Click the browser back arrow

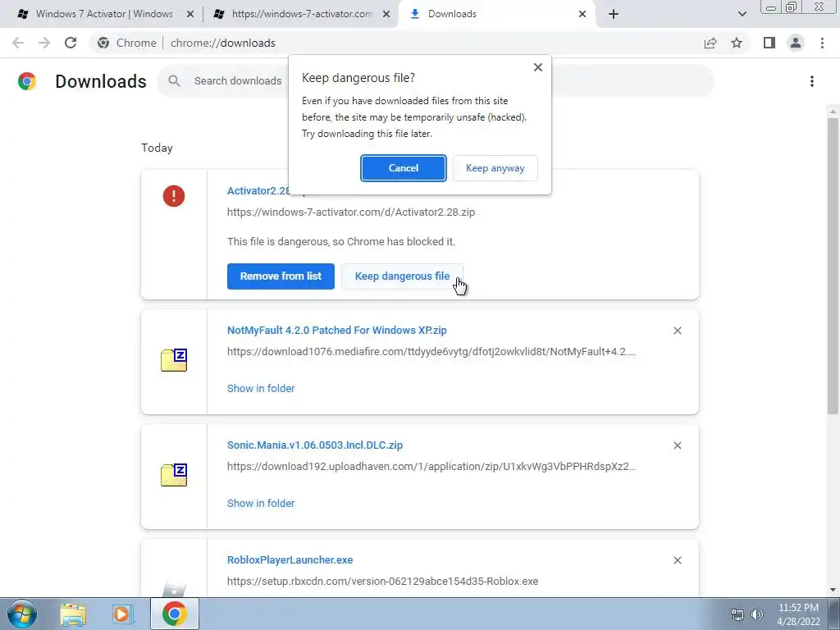[x=18, y=43]
